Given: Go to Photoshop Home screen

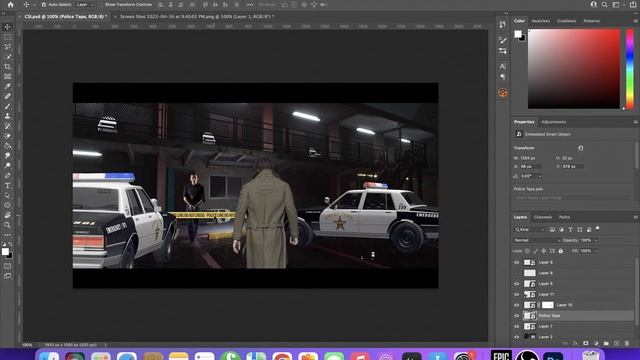Looking at the screenshot, I should click(x=11, y=4).
